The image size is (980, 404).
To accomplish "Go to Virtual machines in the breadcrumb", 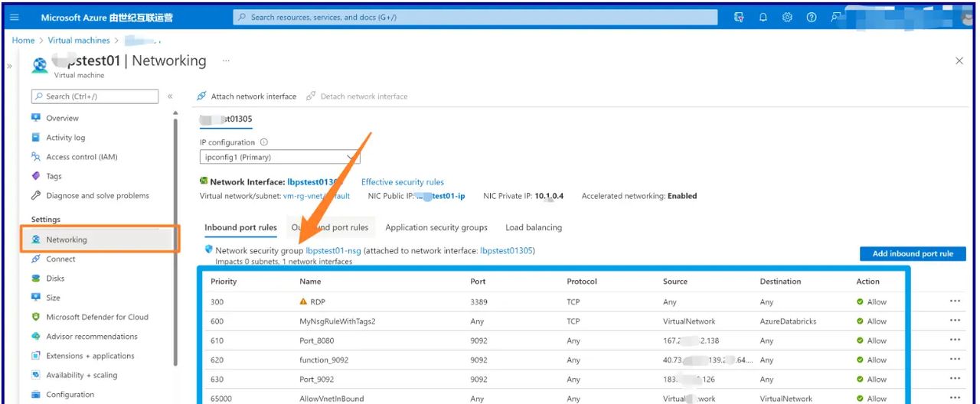I will (x=80, y=41).
